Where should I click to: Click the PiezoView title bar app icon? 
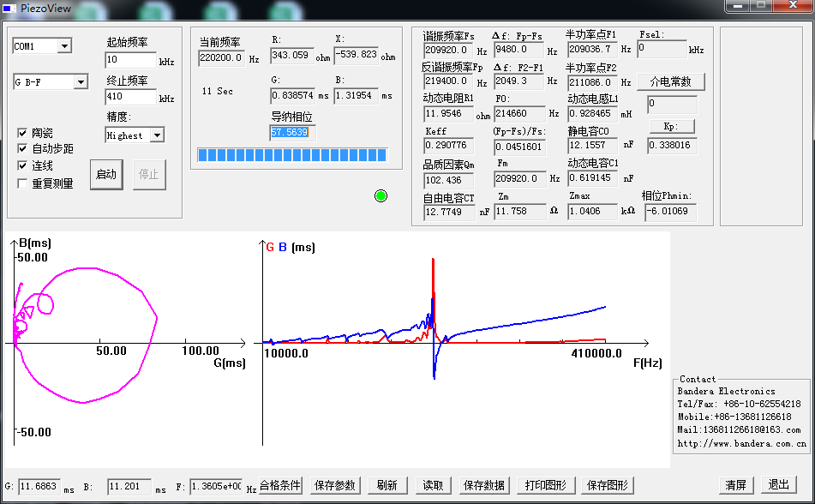pyautogui.click(x=9, y=9)
